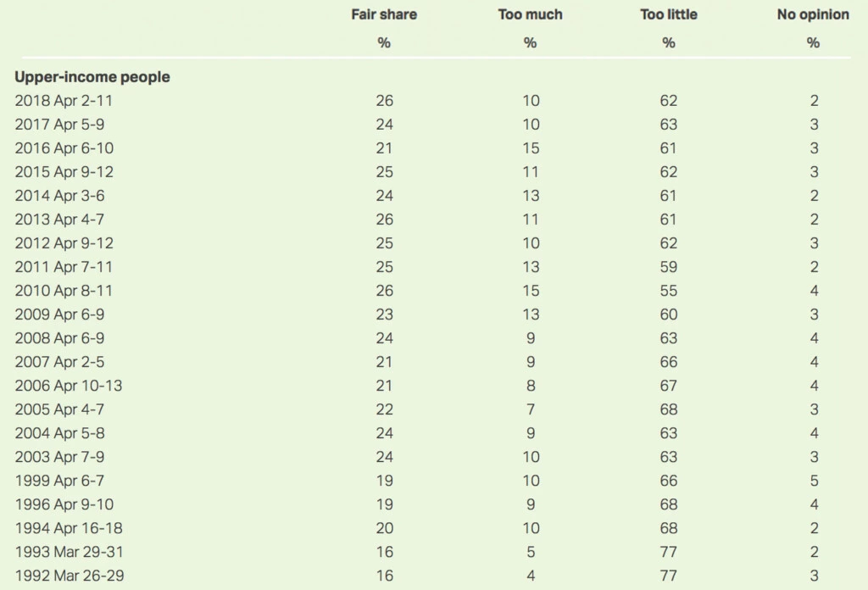The image size is (868, 590).
Task: Click the "2010 Apr 8-11" date entry
Action: pyautogui.click(x=64, y=291)
